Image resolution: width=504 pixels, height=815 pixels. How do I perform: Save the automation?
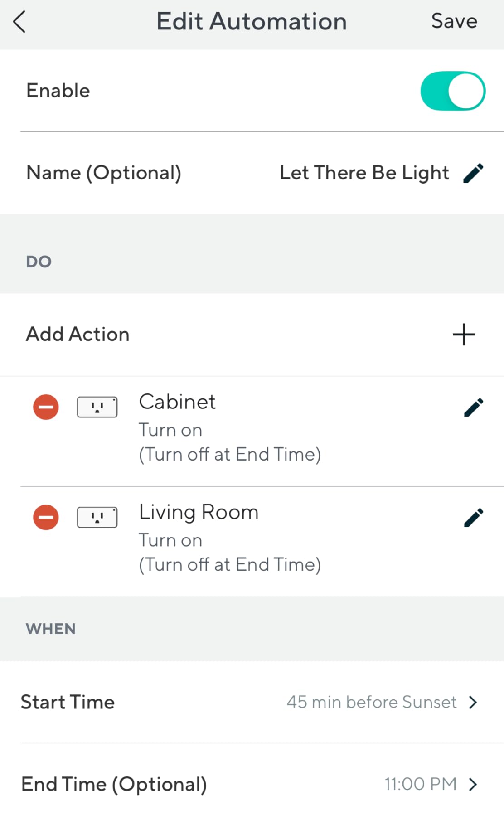pos(454,21)
